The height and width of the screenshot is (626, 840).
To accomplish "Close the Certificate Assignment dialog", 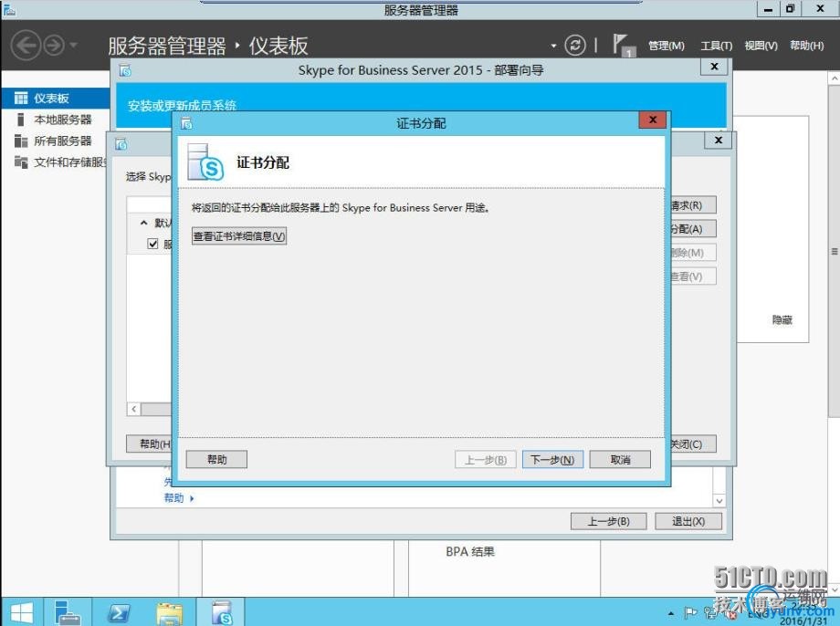I will pyautogui.click(x=653, y=120).
